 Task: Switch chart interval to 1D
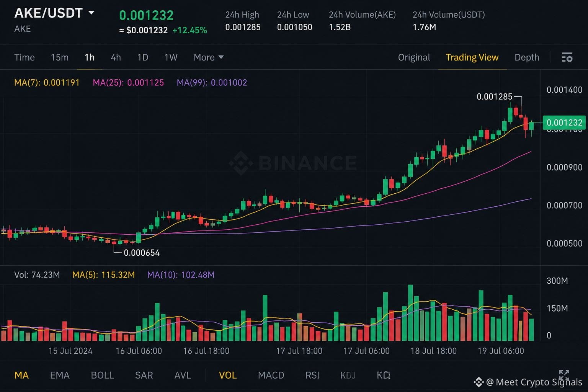(x=143, y=57)
